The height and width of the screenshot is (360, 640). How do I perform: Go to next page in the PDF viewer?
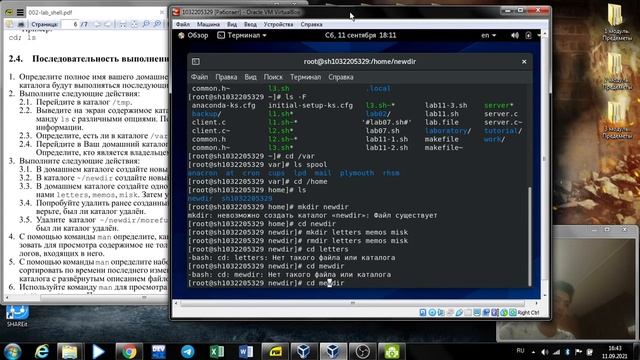coord(108,24)
